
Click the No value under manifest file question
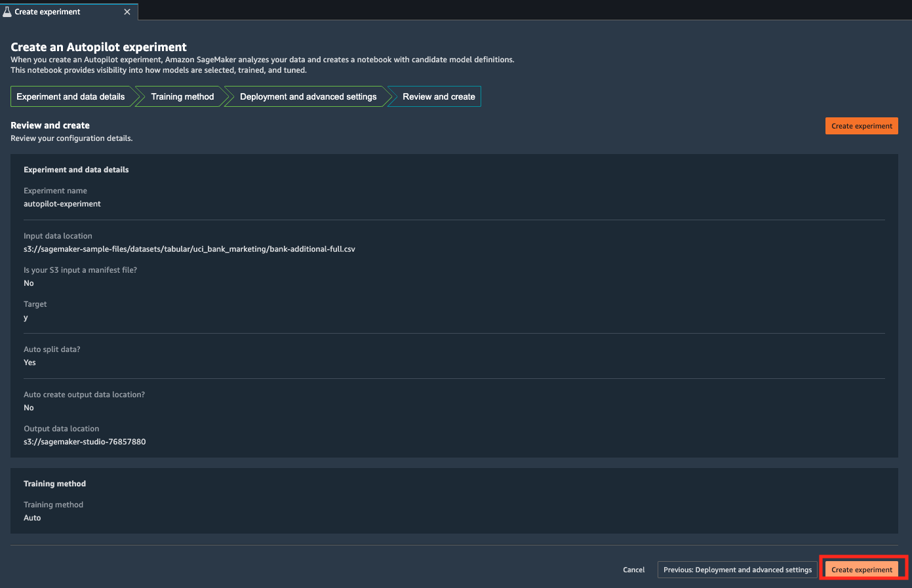29,283
